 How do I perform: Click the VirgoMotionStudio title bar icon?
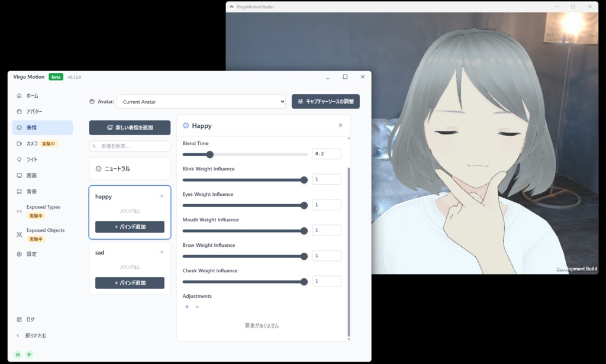click(231, 7)
